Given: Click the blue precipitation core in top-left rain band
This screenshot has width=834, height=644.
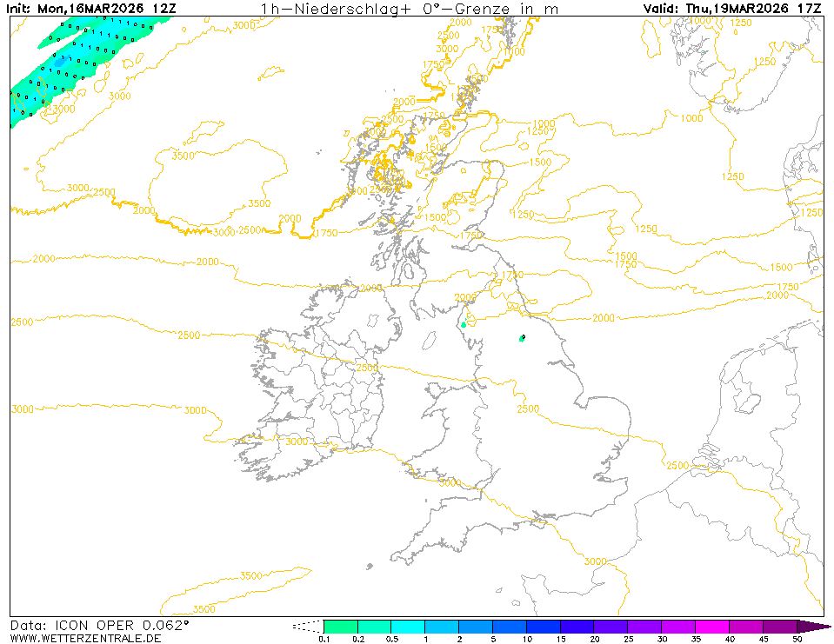Looking at the screenshot, I should point(59,63).
